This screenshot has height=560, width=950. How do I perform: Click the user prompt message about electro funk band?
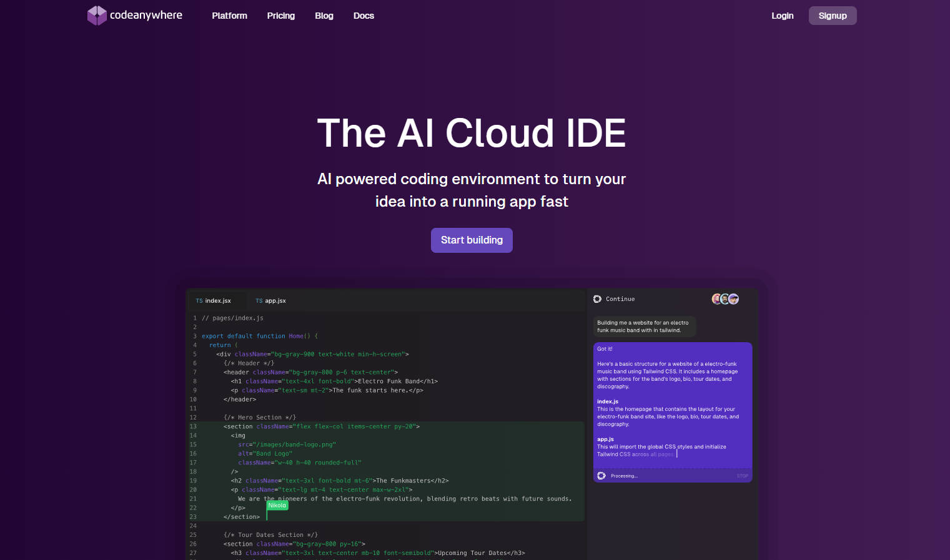pos(644,327)
